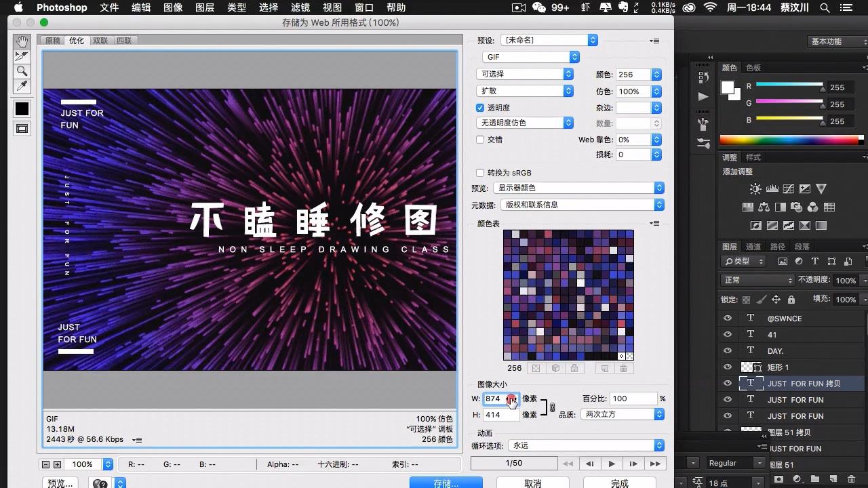
Task: Add a Levels adjustment
Action: point(772,189)
